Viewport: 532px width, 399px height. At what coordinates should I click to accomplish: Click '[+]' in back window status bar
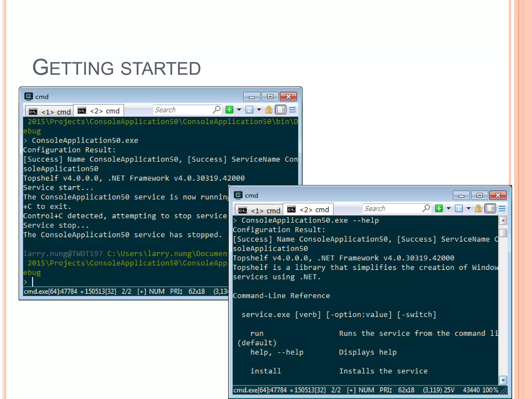142,291
